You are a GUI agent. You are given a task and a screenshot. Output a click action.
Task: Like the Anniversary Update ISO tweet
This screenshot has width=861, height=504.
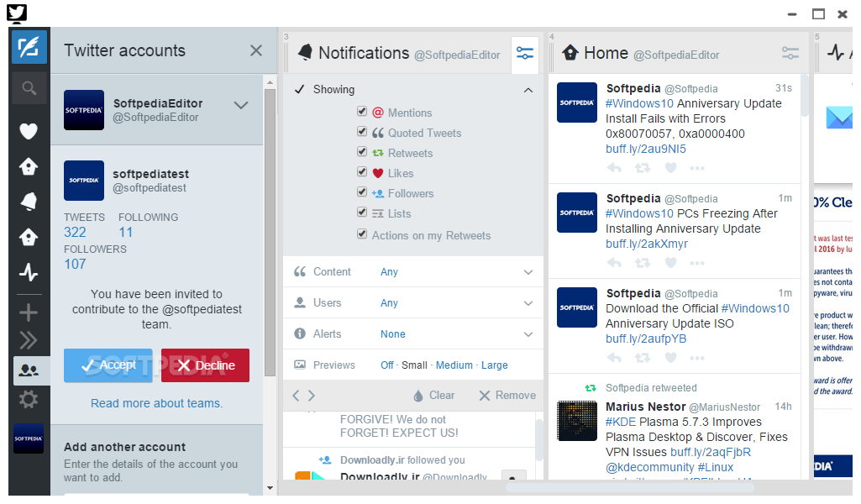670,358
